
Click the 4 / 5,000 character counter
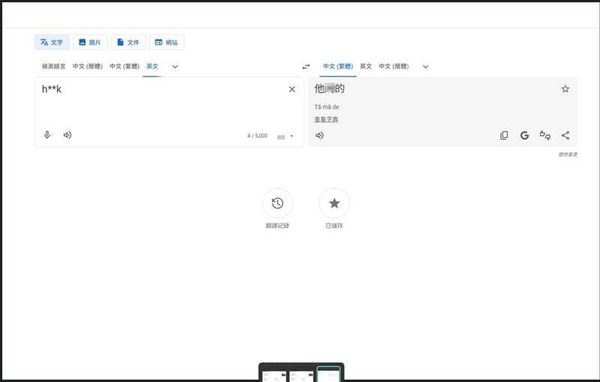pos(257,136)
